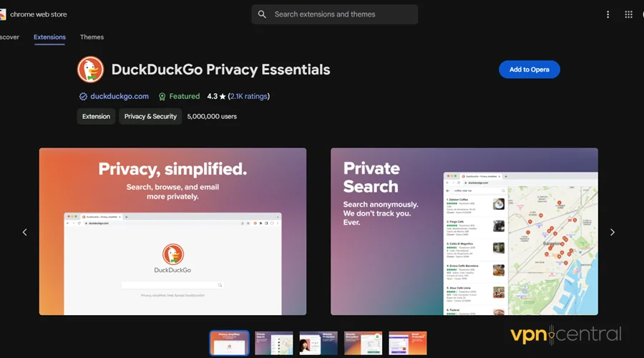
Task: Click the DuckDuckGo extension logo
Action: [x=90, y=69]
